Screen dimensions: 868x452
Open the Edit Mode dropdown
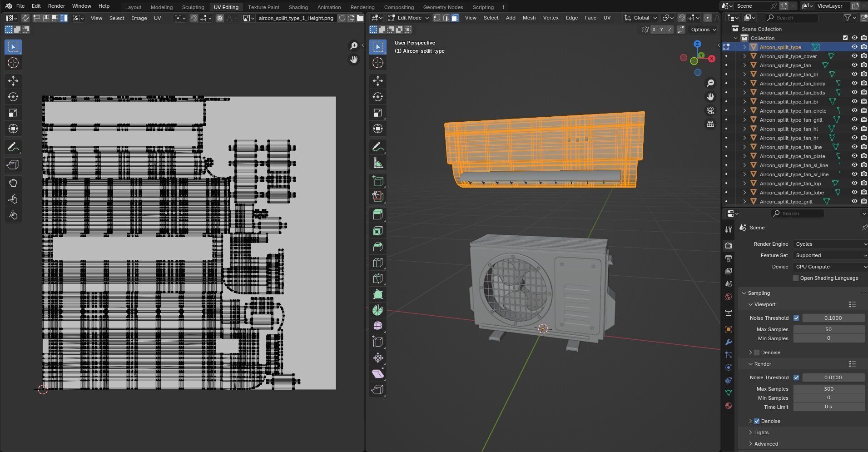coord(408,18)
